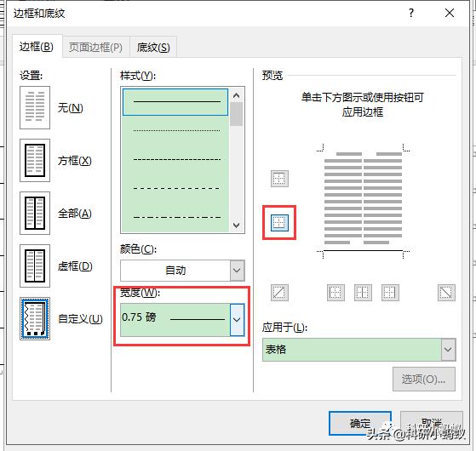Viewport: 476px width, 451px height.
Task: Click the 方框(X) label text
Action: pos(75,161)
